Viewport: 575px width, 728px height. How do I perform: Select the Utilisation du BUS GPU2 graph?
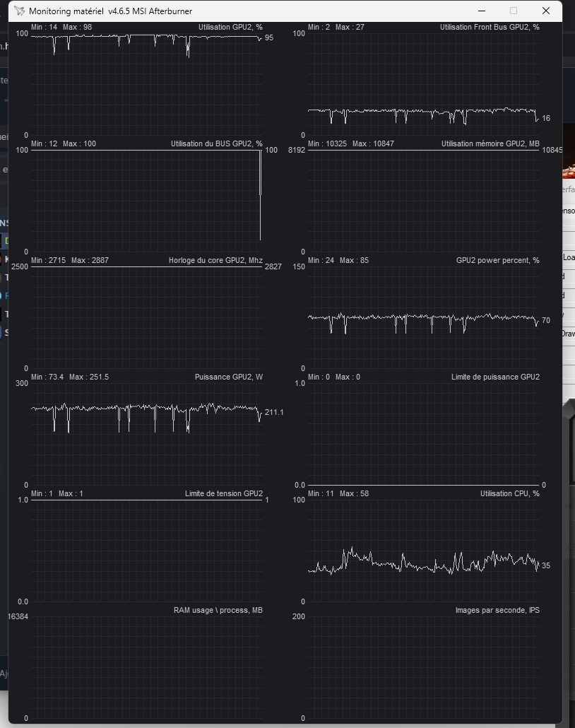click(146, 201)
